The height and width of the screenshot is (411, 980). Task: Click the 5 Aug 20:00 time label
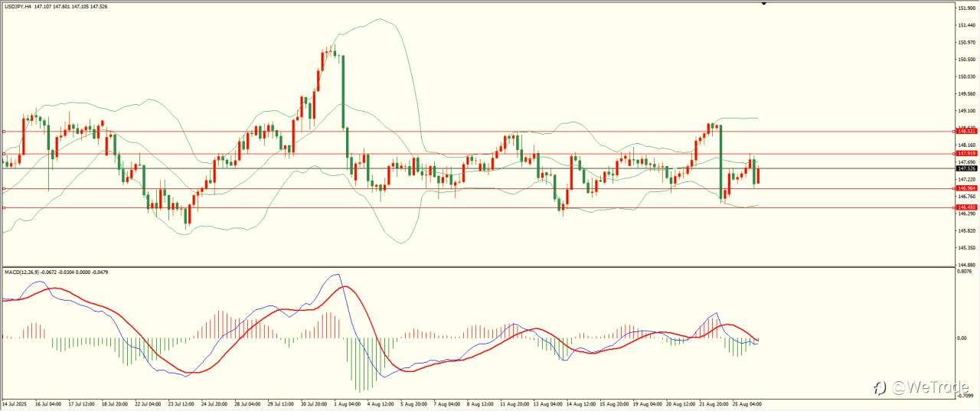tap(415, 403)
